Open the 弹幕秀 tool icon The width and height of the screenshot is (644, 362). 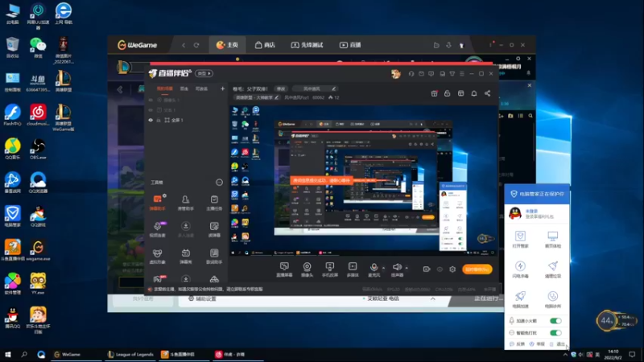186,257
